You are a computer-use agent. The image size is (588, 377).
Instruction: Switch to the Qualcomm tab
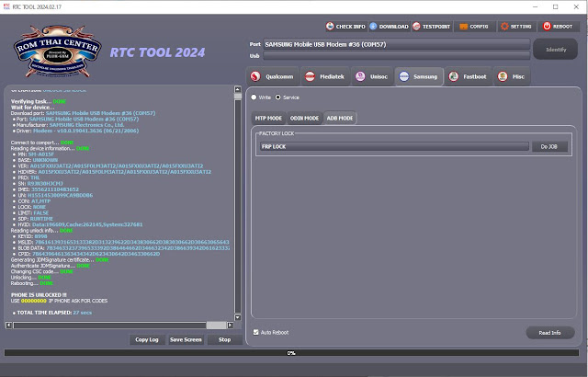point(273,76)
